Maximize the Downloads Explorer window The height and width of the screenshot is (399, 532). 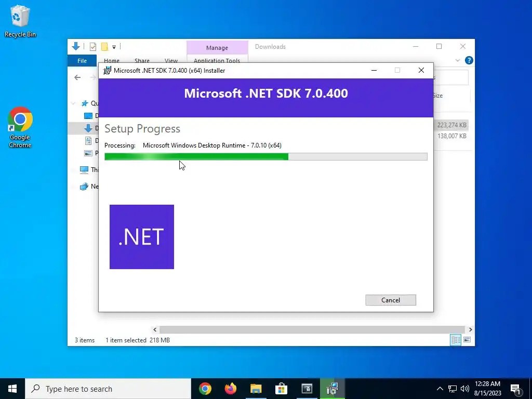point(439,46)
